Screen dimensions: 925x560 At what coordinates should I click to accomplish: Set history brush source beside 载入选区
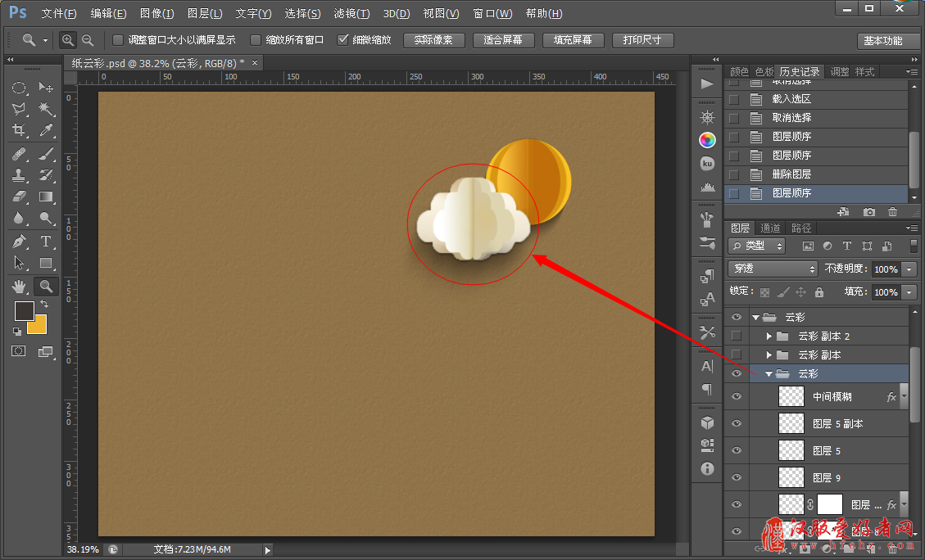tap(734, 99)
